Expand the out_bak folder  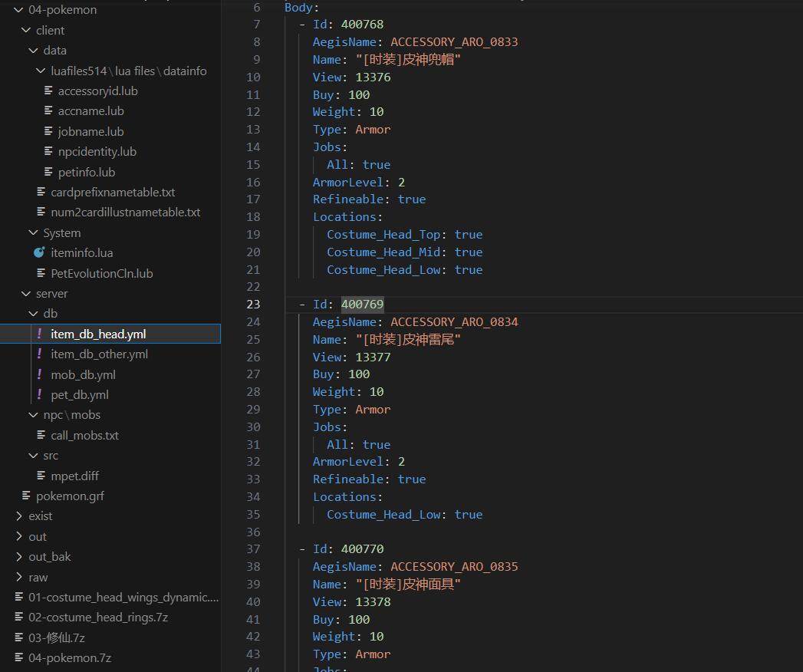[19, 556]
